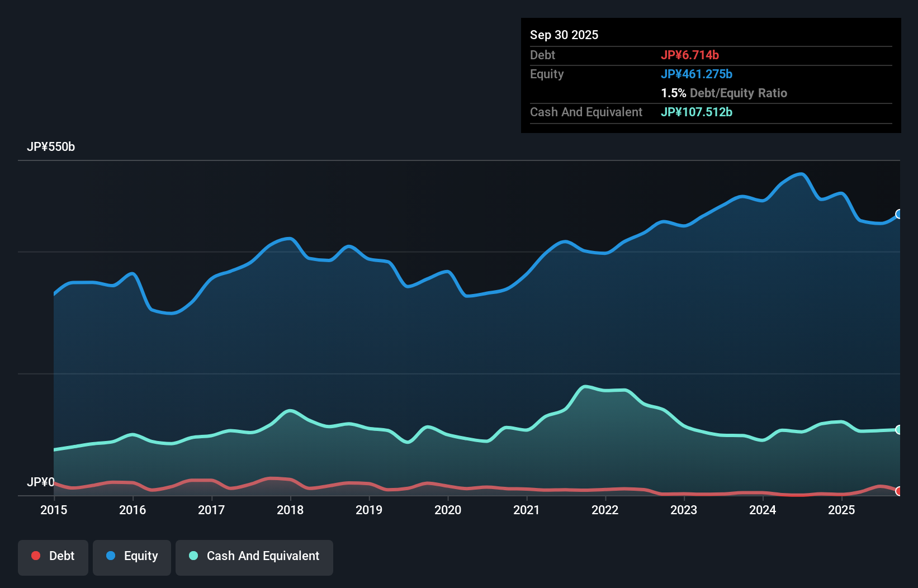Click the JP¥550b axis label
This screenshot has width=918, height=588.
[51, 147]
